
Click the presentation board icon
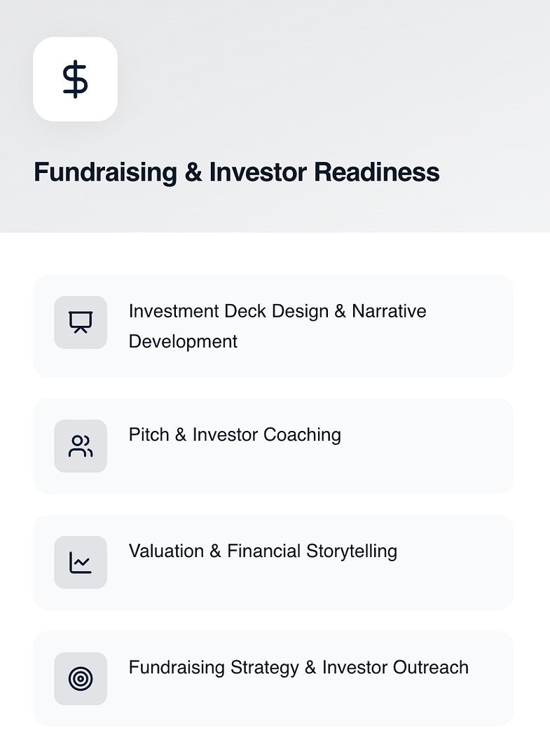[81, 322]
